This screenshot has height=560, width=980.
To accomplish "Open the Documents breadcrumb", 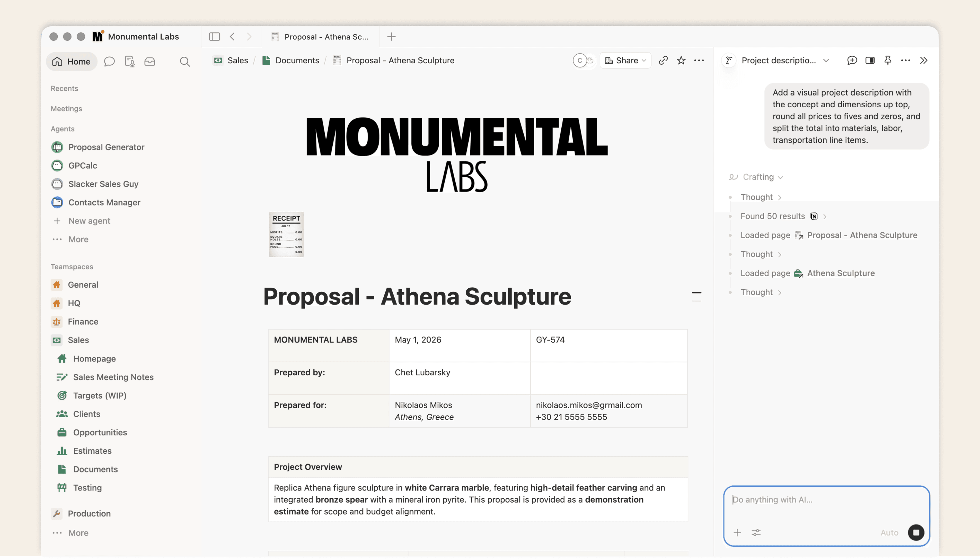I will (290, 61).
